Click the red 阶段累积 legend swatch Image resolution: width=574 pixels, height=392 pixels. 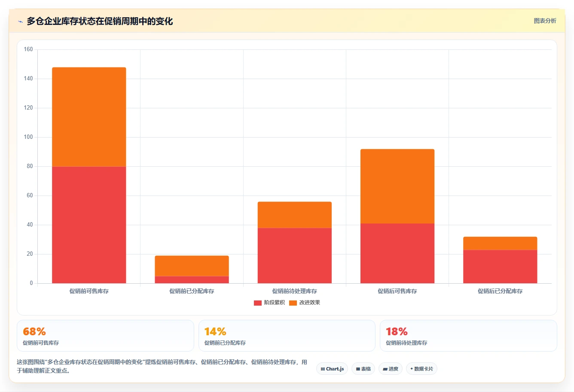[x=258, y=303]
